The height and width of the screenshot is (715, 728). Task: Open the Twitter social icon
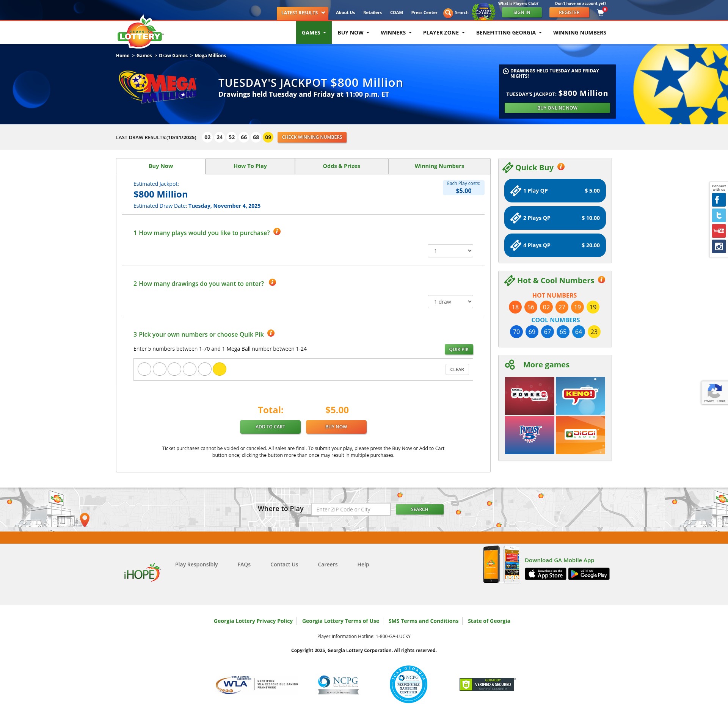(719, 215)
